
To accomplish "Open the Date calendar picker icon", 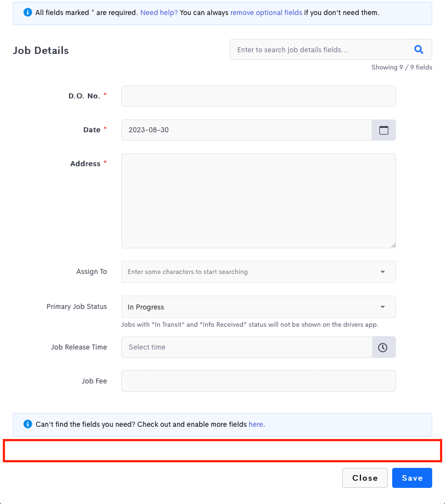I will [x=384, y=130].
